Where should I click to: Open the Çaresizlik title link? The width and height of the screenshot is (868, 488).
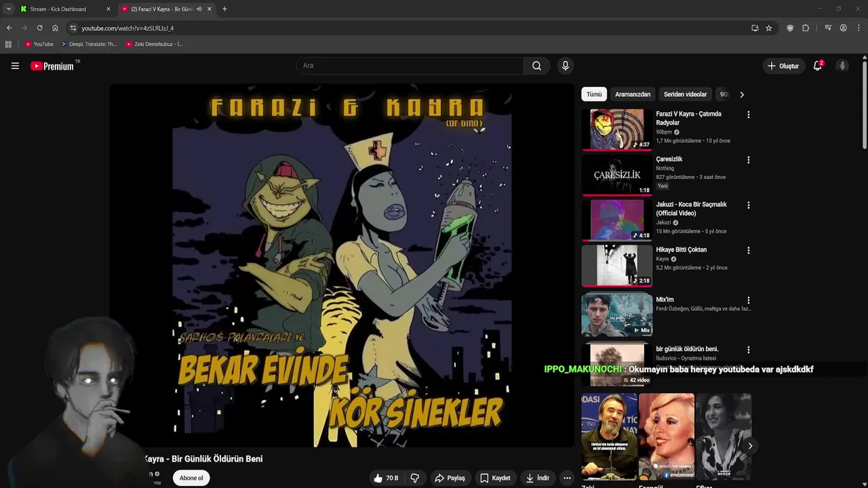pyautogui.click(x=669, y=159)
